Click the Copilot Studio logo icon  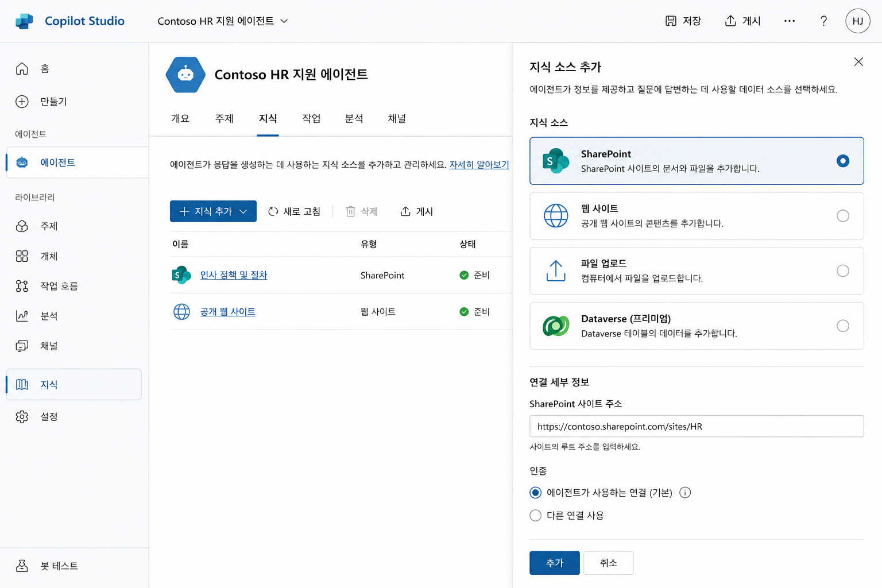click(24, 21)
